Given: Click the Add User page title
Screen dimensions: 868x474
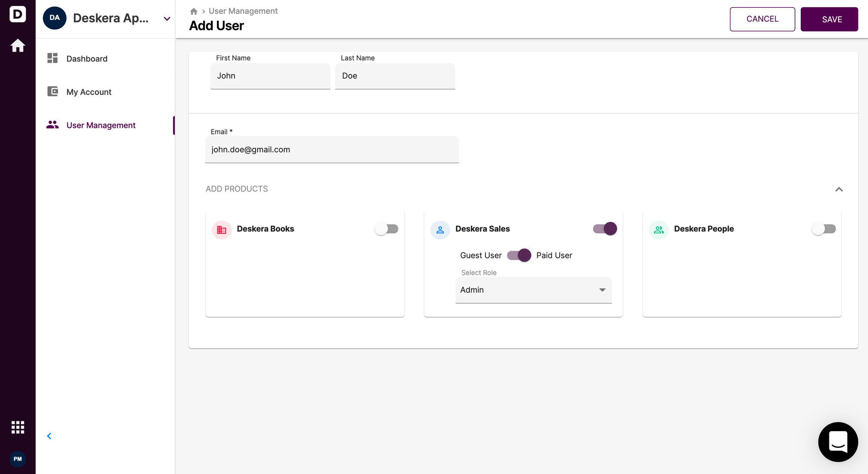Looking at the screenshot, I should tap(217, 26).
